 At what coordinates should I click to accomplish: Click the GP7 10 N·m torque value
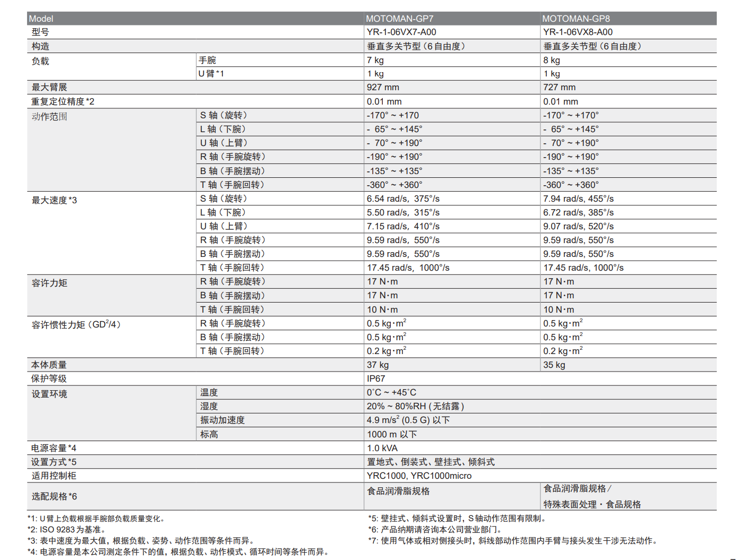pos(382,309)
